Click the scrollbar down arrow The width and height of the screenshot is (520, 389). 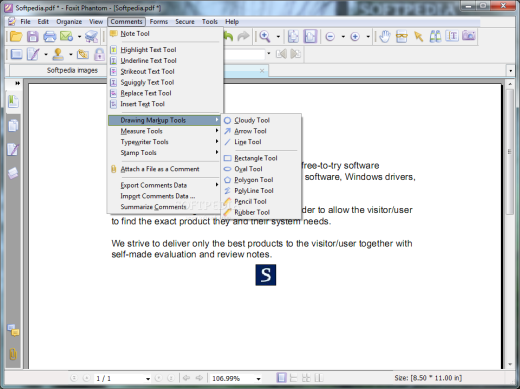pyautogui.click(x=510, y=364)
